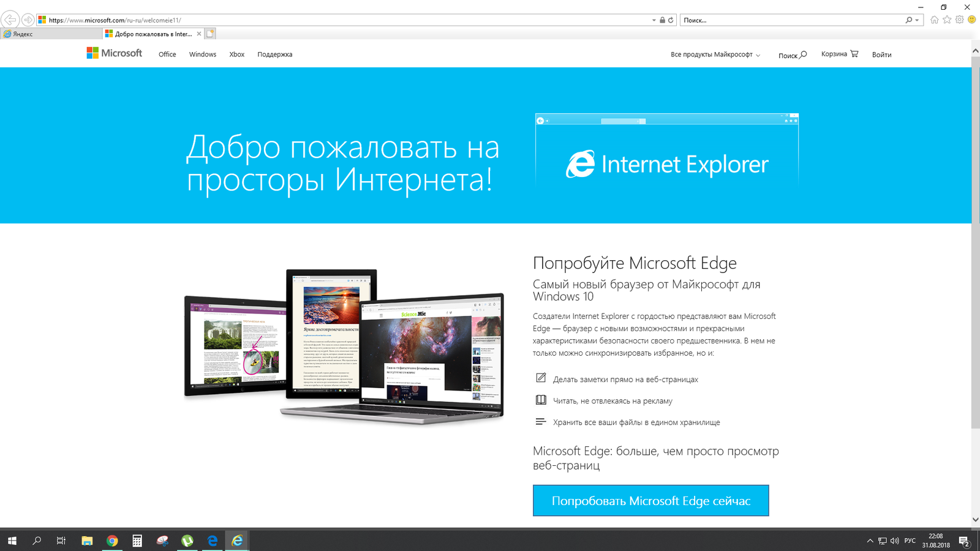Open the Корзина shopping cart
980x551 pixels.
click(x=840, y=54)
